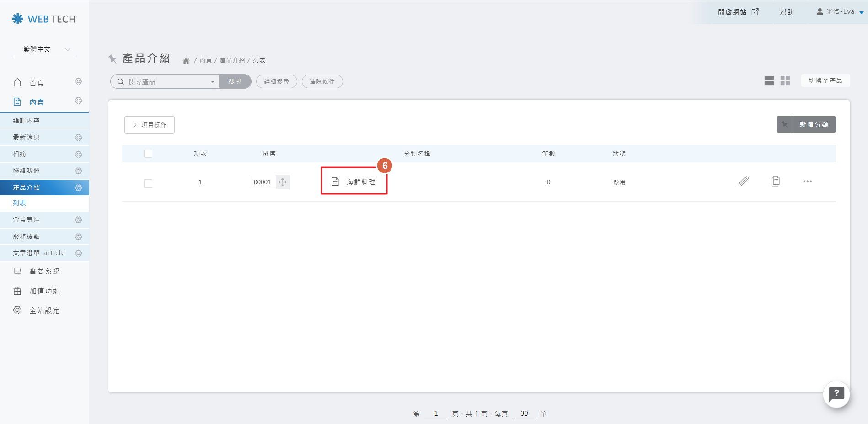Expand the 項目操作 actions menu

150,125
